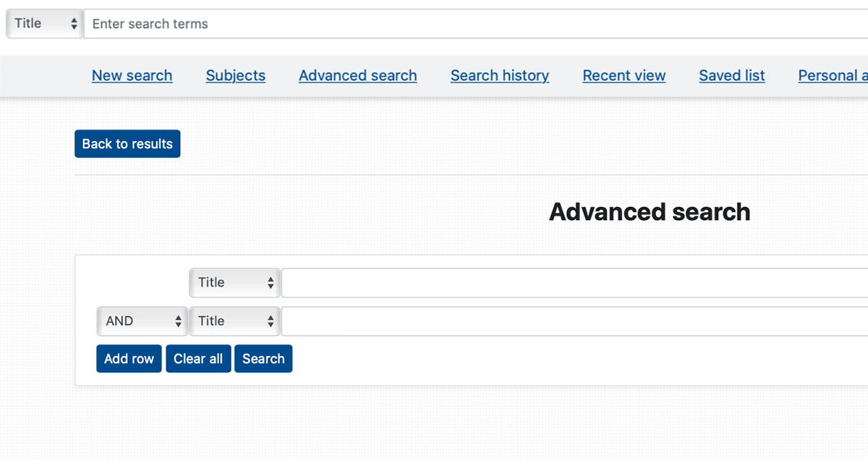Focus the 'Enter search terms' field

(x=476, y=24)
